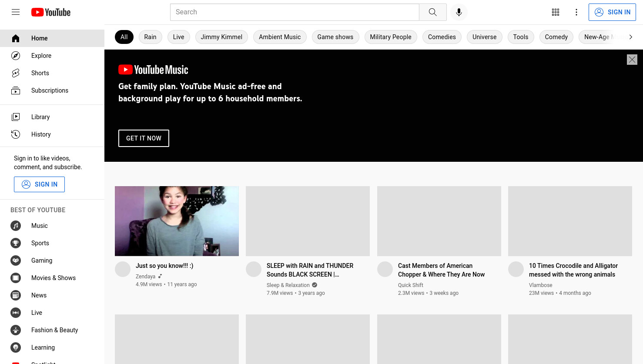The height and width of the screenshot is (364, 643).
Task: Click the Sleep & Relaxation channel avatar
Action: [254, 269]
